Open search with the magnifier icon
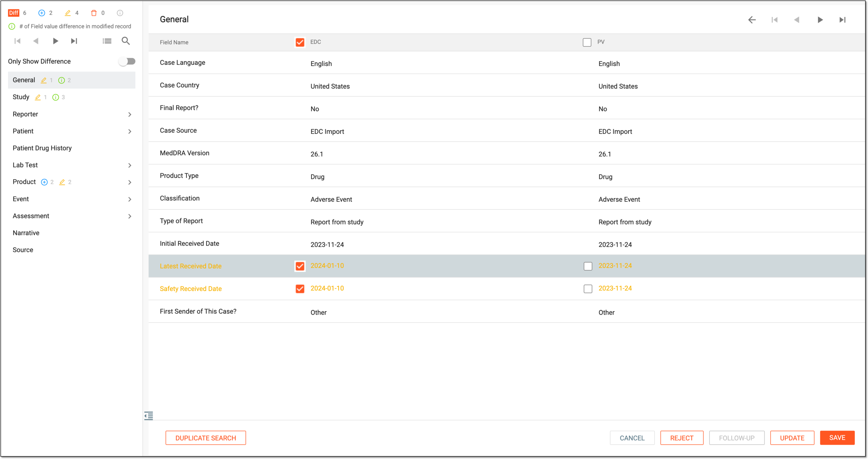The height and width of the screenshot is (459, 868). 126,41
